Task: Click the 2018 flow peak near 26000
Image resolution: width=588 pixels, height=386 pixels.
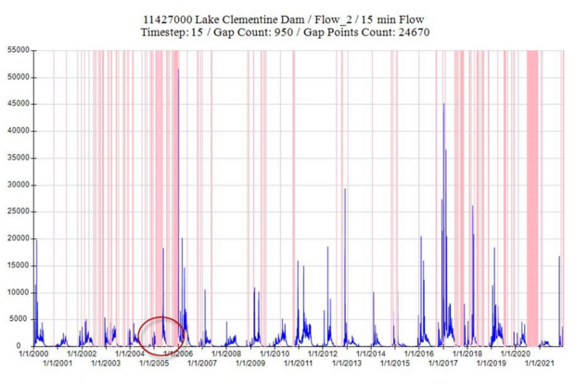Action: pyautogui.click(x=472, y=207)
